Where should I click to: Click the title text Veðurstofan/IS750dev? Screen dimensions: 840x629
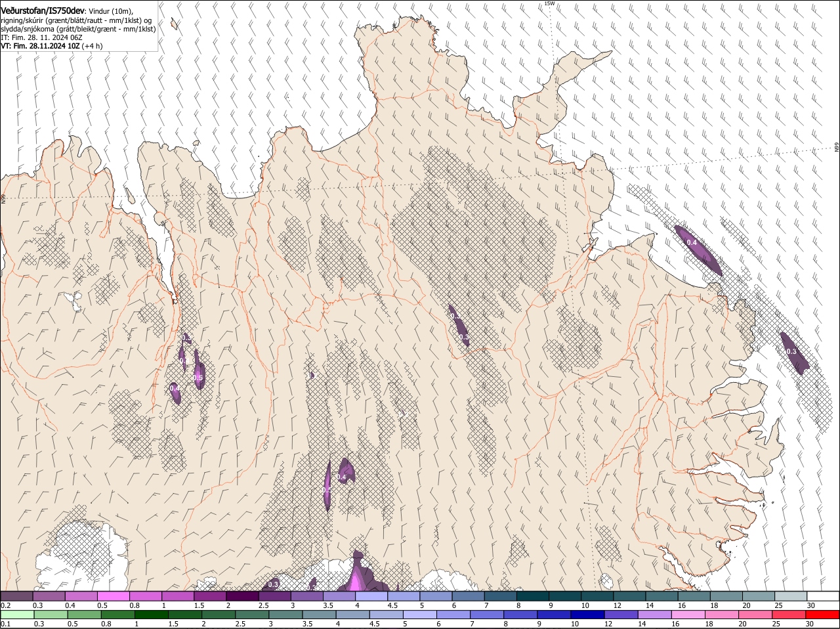coord(43,11)
